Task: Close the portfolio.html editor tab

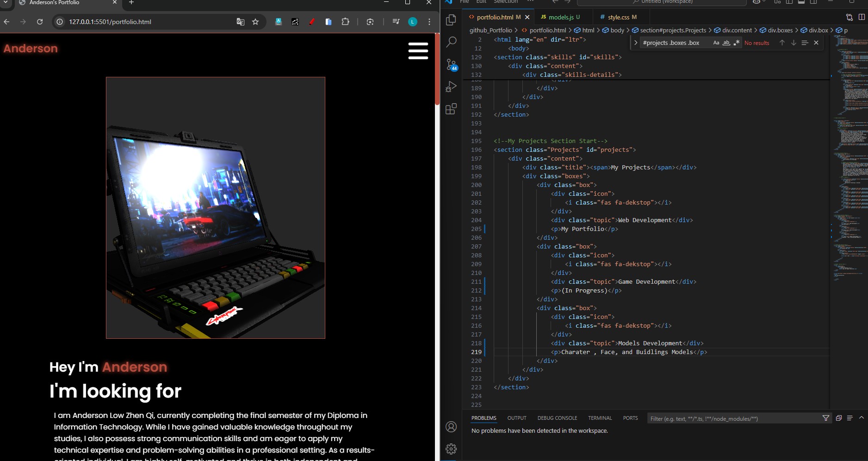Action: click(x=527, y=17)
